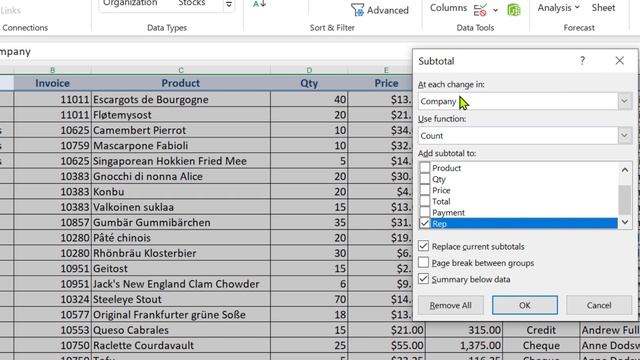Image resolution: width=640 pixels, height=360 pixels.
Task: Close the Subtotal dialog
Action: pyautogui.click(x=620, y=61)
